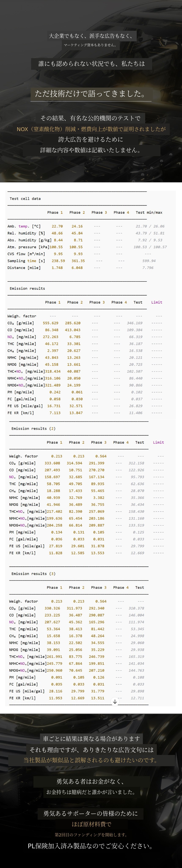This screenshot has height=868, width=182.
Task: Click the text '大企業でもなく、派手な広告もなく、'
Action: [x=91, y=36]
